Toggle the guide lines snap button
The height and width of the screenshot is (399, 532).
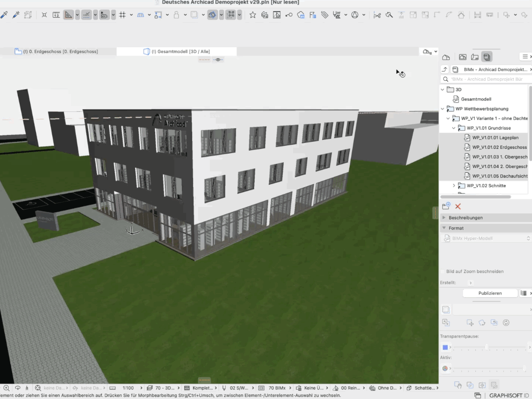(87, 15)
